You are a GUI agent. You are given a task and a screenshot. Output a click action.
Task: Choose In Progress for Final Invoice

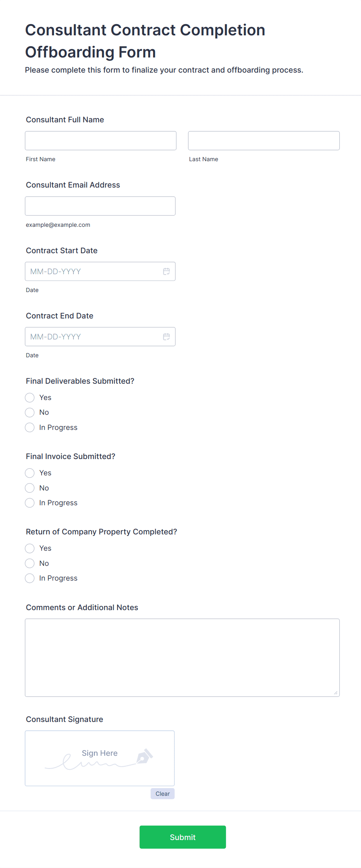tap(30, 503)
